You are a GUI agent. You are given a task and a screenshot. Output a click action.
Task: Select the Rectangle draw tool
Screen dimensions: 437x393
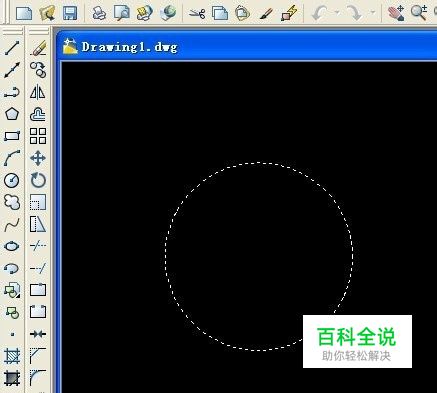tap(12, 136)
